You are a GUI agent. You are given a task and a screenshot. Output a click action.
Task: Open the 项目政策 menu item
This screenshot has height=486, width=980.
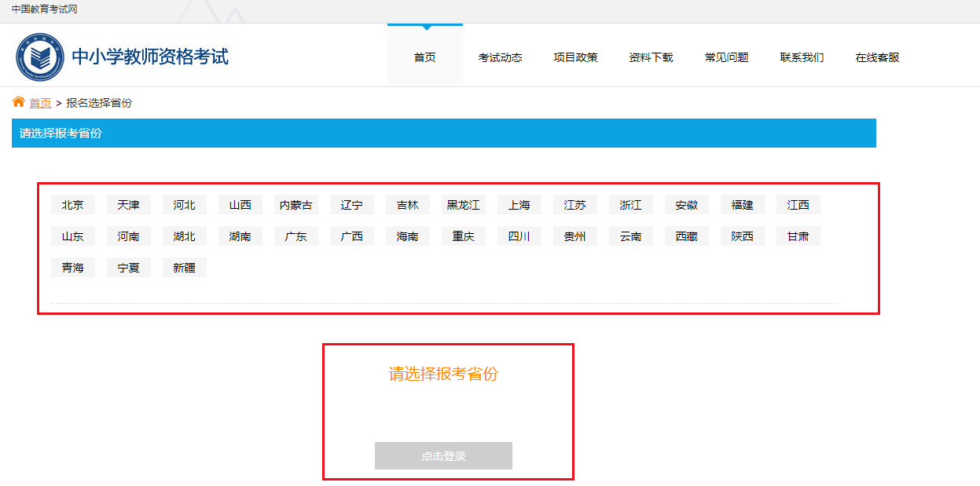click(x=575, y=57)
